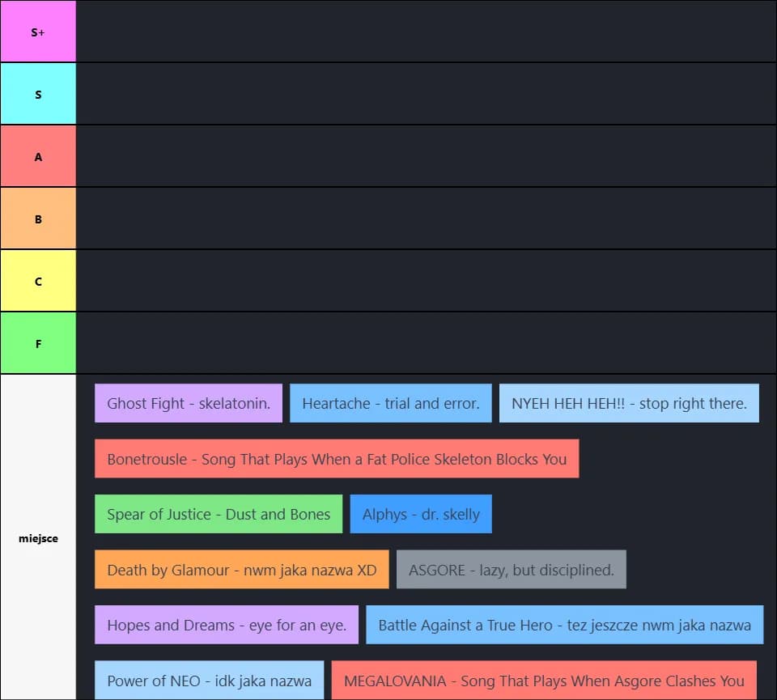This screenshot has height=700, width=777.
Task: Select Spear of Justice - Dust and Bones
Action: (x=219, y=514)
